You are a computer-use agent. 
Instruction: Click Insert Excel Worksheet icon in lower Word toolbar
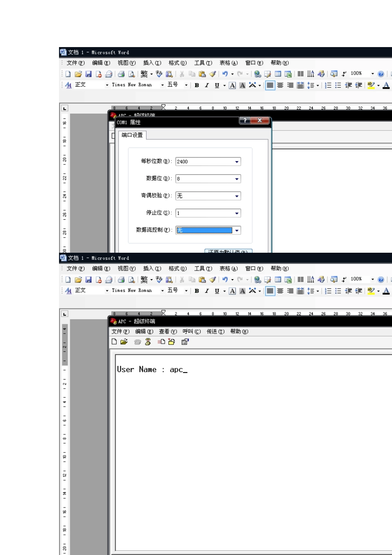click(288, 280)
